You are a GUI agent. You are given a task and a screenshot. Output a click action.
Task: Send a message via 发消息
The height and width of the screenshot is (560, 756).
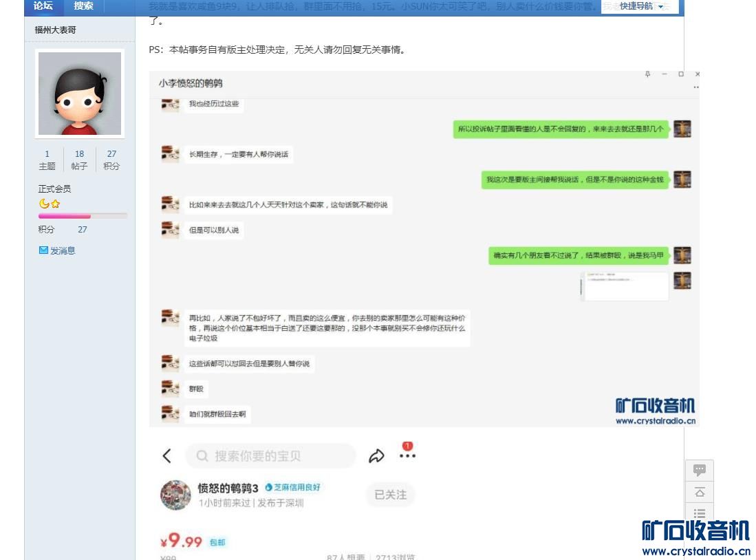(x=63, y=250)
